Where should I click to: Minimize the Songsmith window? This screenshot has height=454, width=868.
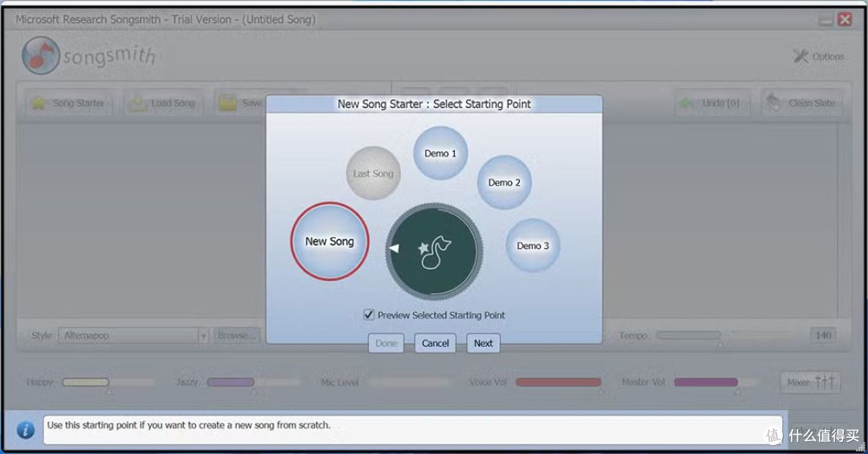[825, 20]
